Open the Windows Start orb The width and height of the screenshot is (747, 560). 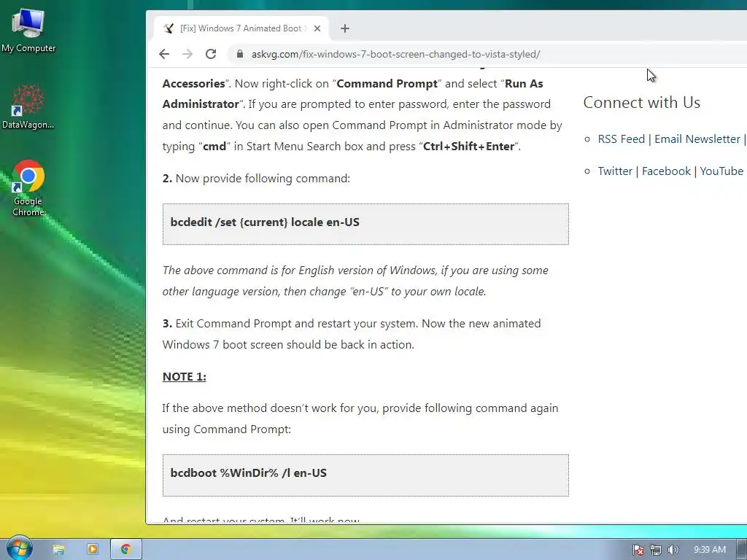point(19,548)
